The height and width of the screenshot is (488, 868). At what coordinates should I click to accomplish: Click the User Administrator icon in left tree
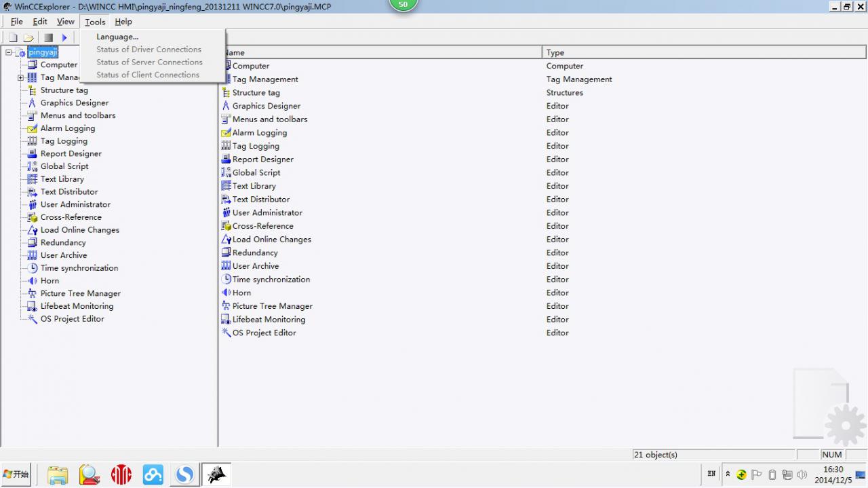point(32,204)
